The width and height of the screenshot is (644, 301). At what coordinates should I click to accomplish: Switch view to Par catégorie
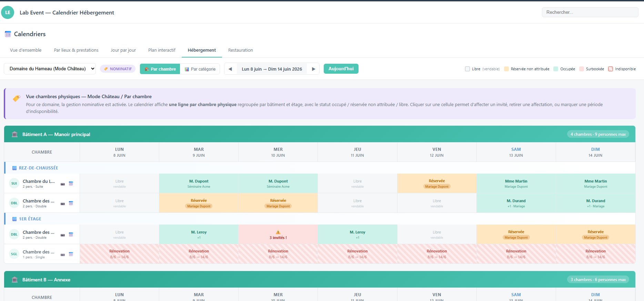click(200, 69)
